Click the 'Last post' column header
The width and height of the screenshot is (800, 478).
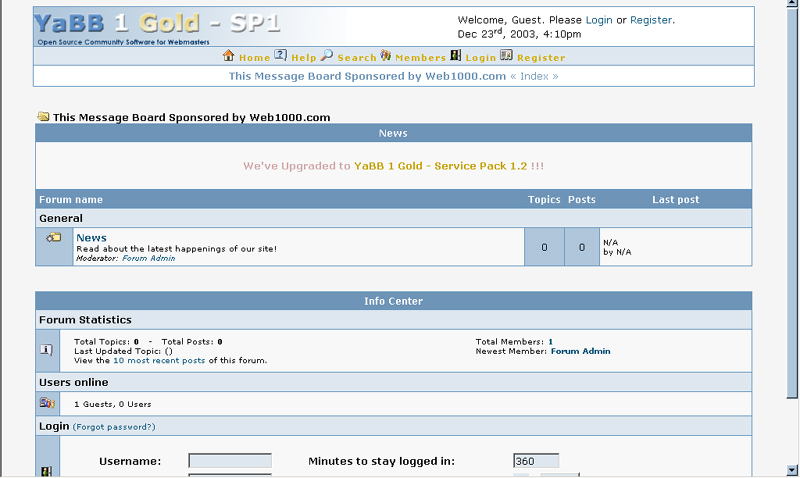676,199
